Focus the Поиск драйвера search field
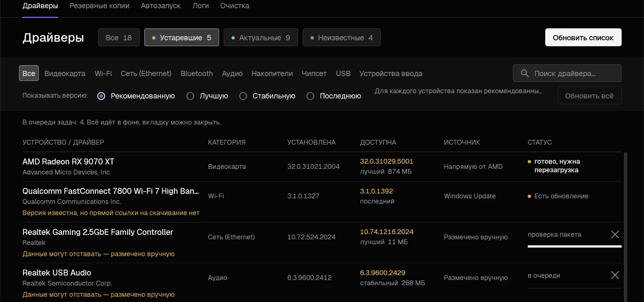The image size is (644, 302). tap(567, 73)
